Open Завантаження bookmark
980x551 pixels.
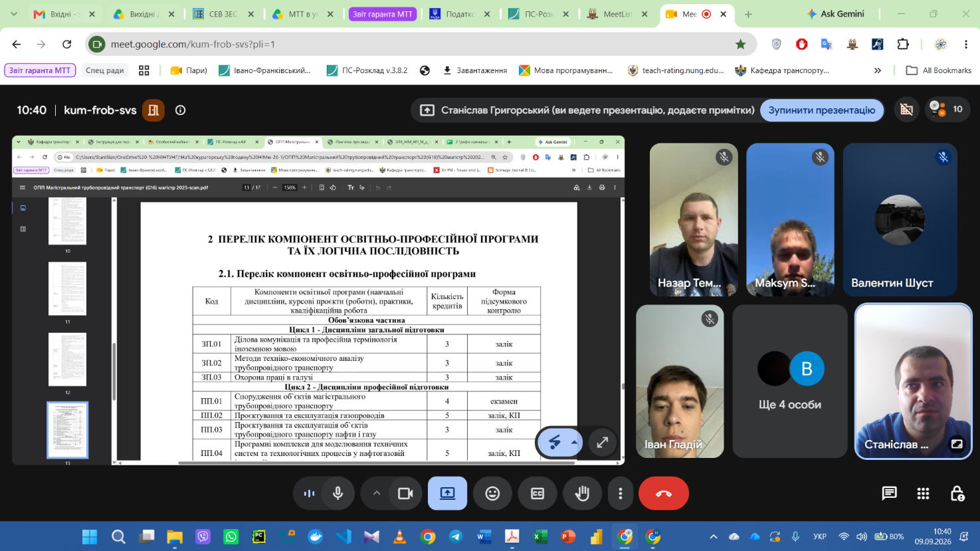[x=474, y=70]
